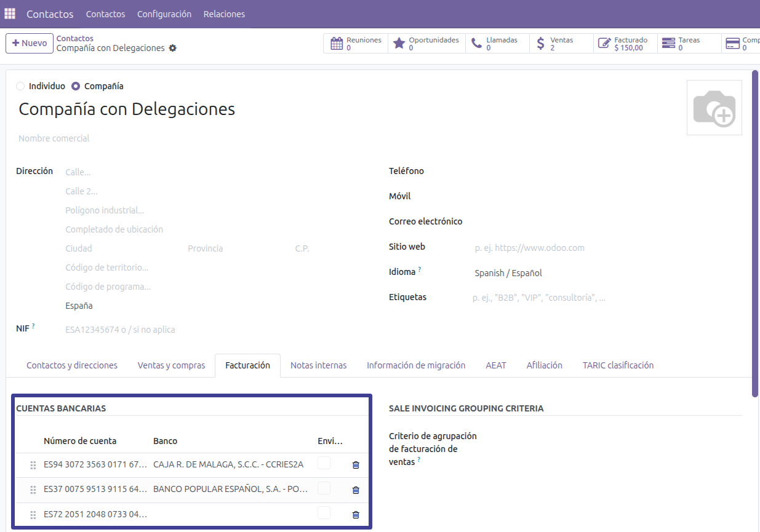
Task: Select the Individuo radio button
Action: 21,86
